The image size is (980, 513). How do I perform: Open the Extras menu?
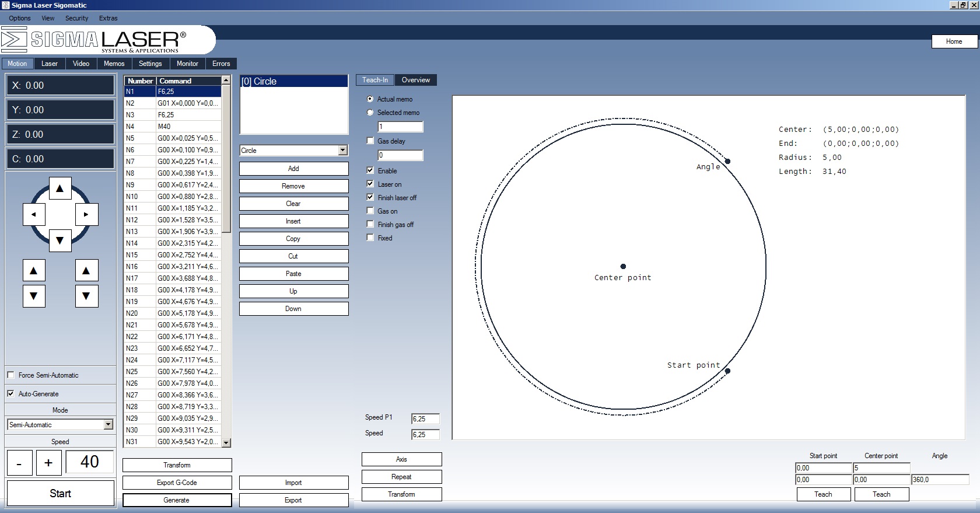coord(108,18)
